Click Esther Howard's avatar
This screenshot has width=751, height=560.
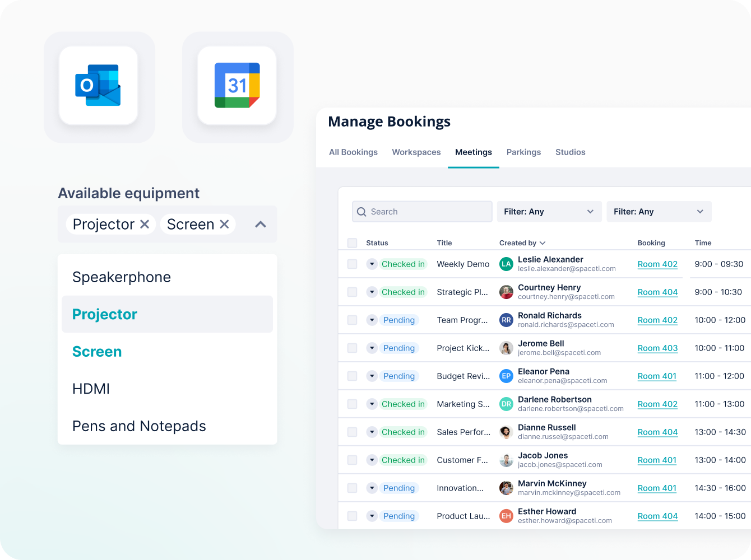point(506,516)
